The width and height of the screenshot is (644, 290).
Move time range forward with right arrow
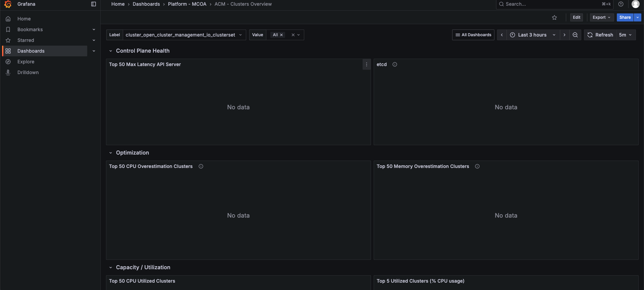pyautogui.click(x=565, y=35)
